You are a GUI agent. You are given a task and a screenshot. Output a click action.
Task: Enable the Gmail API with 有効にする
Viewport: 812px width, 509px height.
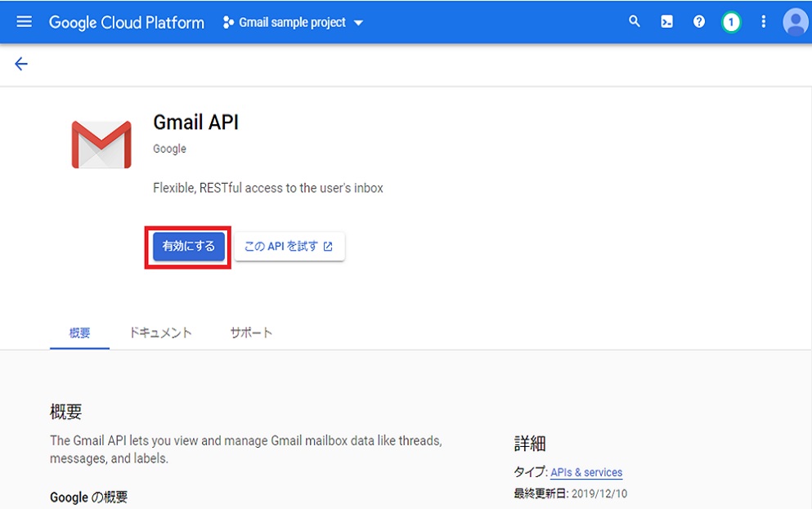tap(187, 245)
